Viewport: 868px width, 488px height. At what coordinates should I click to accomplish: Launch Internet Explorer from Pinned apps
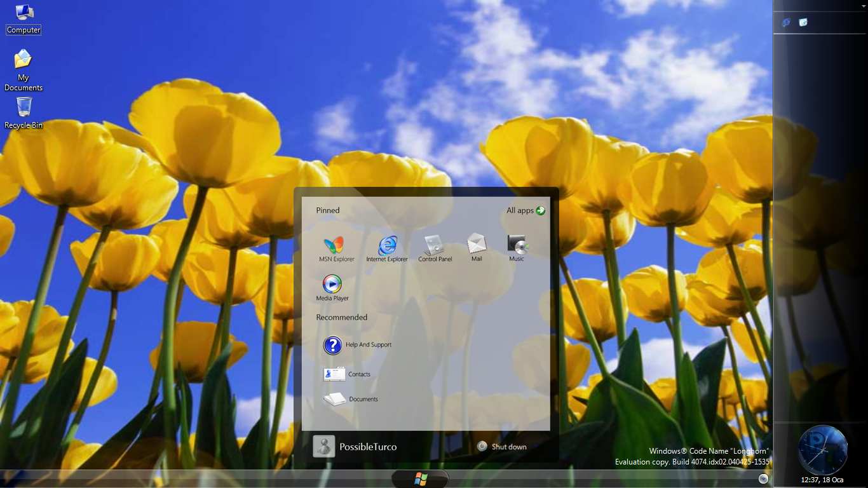click(387, 249)
